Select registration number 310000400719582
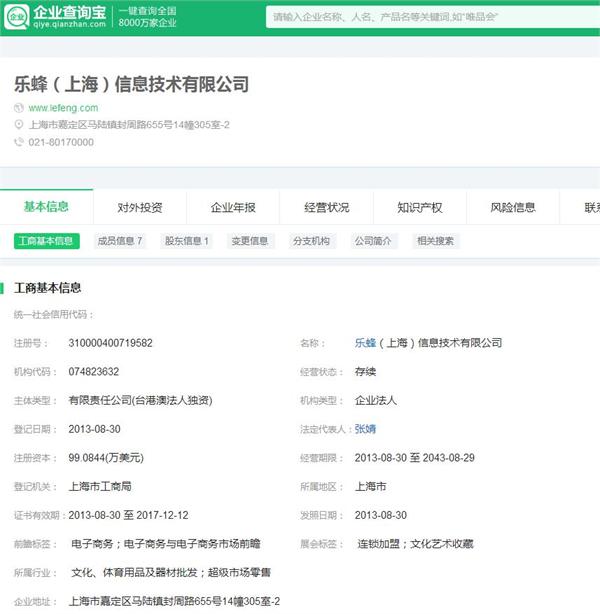This screenshot has height=614, width=600. (x=110, y=343)
